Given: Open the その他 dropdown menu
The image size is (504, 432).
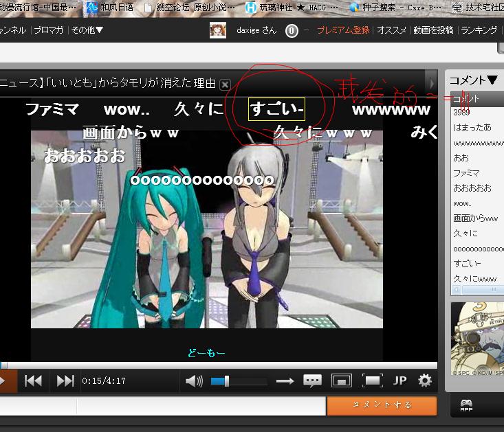Looking at the screenshot, I should tap(87, 30).
